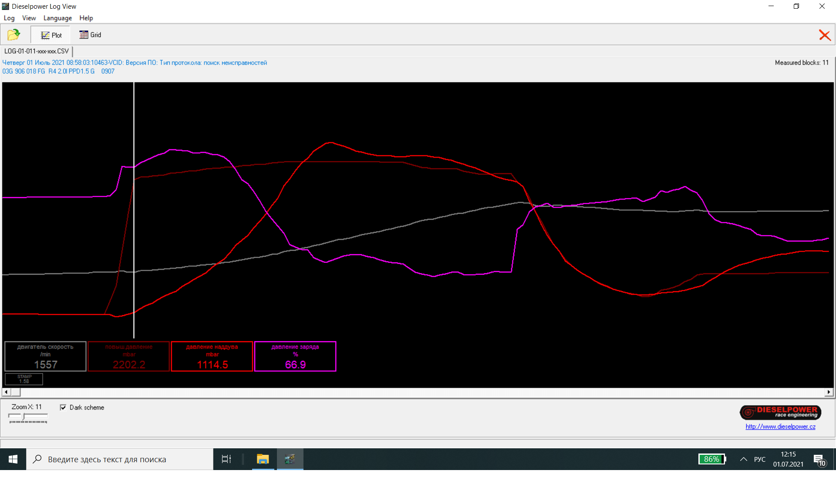Expand hidden system tray icons chevron
This screenshot has width=836, height=504.
[x=744, y=459]
